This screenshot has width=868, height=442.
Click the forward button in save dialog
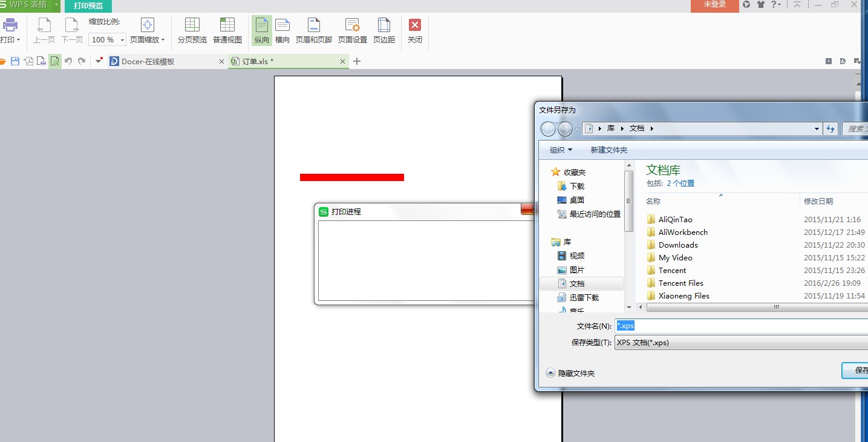tap(565, 129)
